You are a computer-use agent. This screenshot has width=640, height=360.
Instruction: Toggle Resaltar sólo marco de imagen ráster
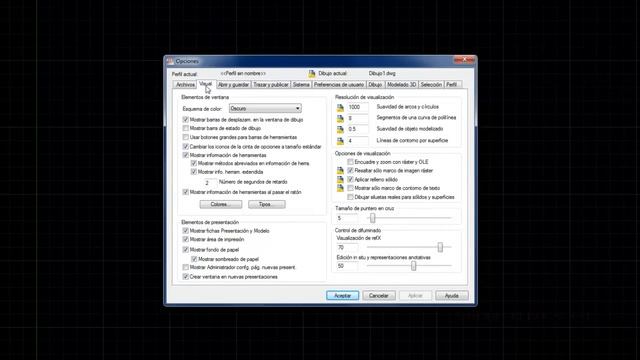[350, 171]
